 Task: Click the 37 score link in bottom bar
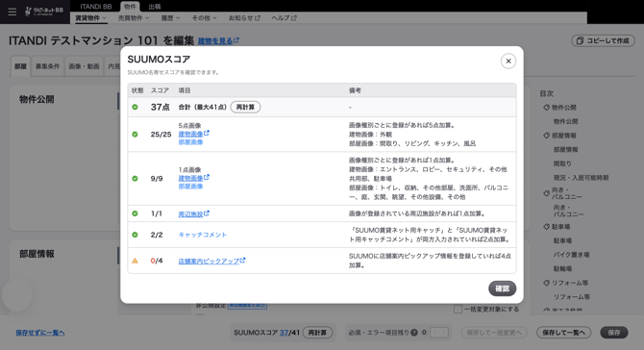[284, 333]
